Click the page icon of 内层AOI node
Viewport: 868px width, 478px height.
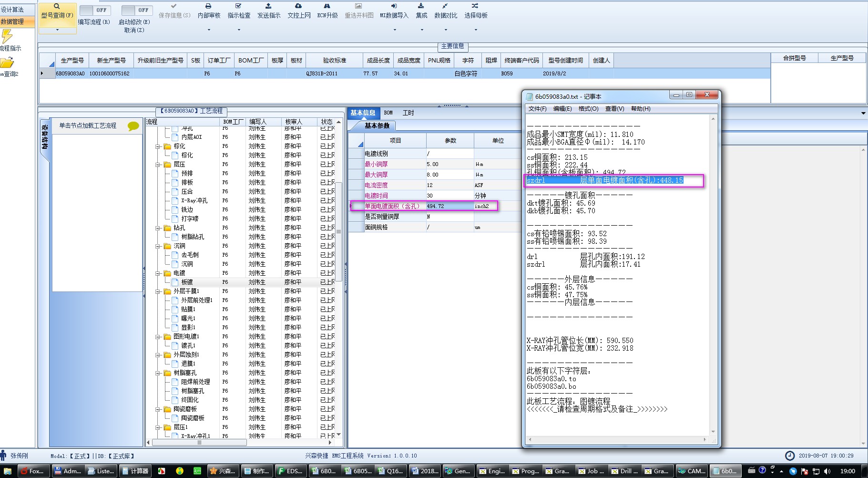(175, 137)
